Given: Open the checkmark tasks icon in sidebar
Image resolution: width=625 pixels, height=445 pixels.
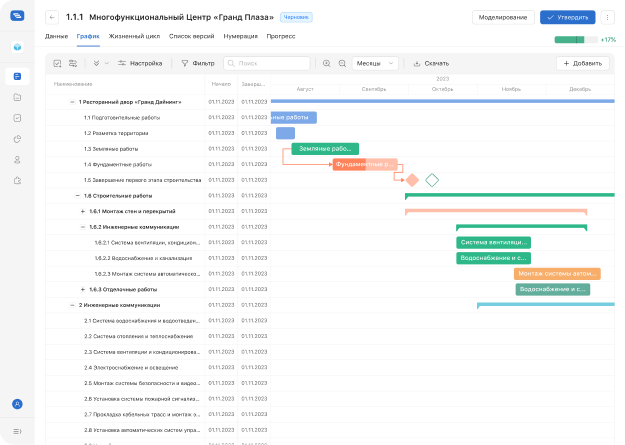Looking at the screenshot, I should (17, 117).
